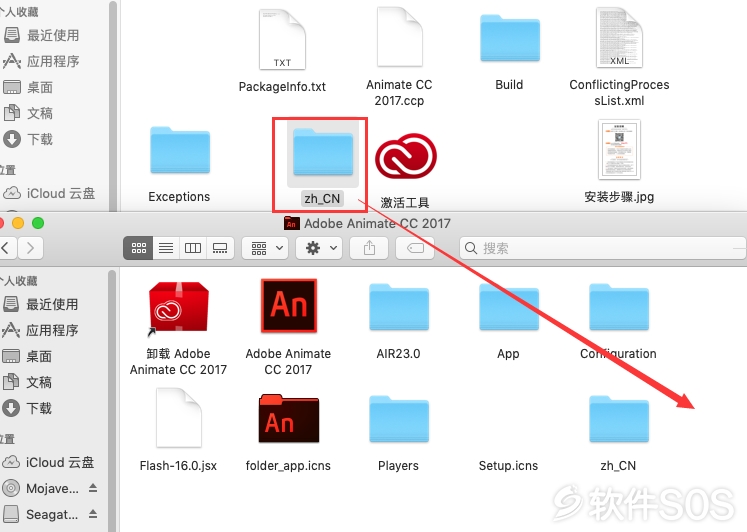This screenshot has height=532, width=747.
Task: Eject the Seagate drive
Action: 93,514
